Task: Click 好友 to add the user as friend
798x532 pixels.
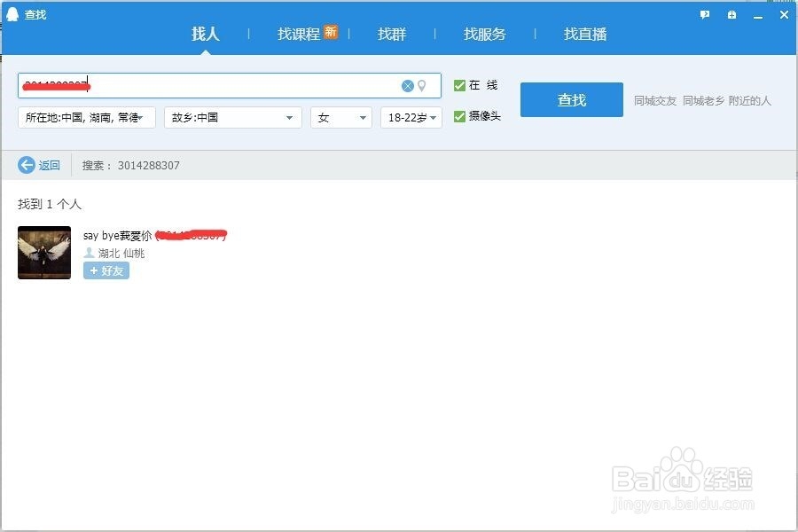Action: pos(106,270)
